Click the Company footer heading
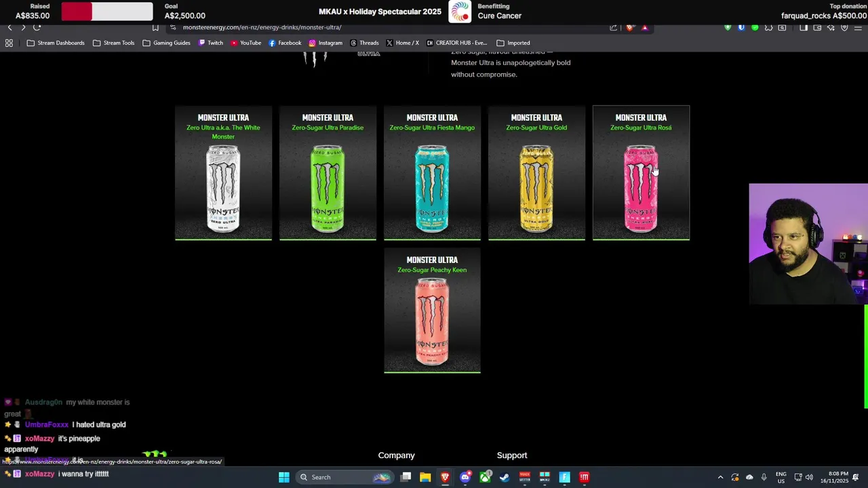The image size is (868, 488). pos(396,455)
